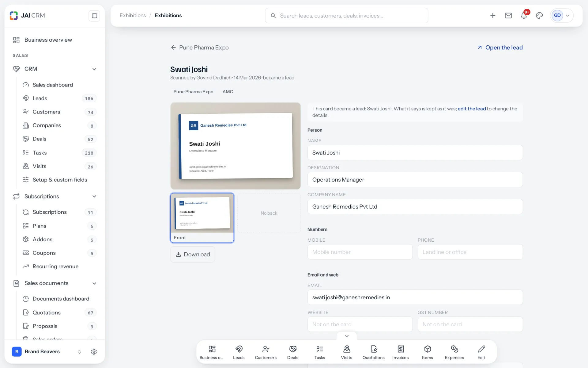
Task: Click the edit the lead link
Action: pyautogui.click(x=472, y=109)
